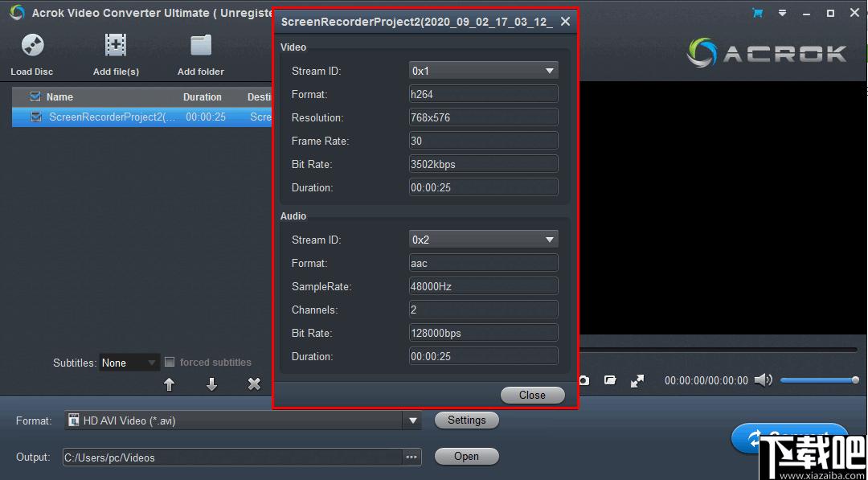Click the Name column header
The image size is (868, 480).
click(x=59, y=97)
